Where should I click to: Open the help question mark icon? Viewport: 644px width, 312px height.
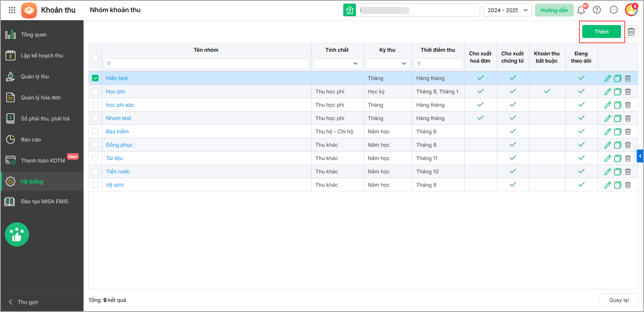pos(597,10)
